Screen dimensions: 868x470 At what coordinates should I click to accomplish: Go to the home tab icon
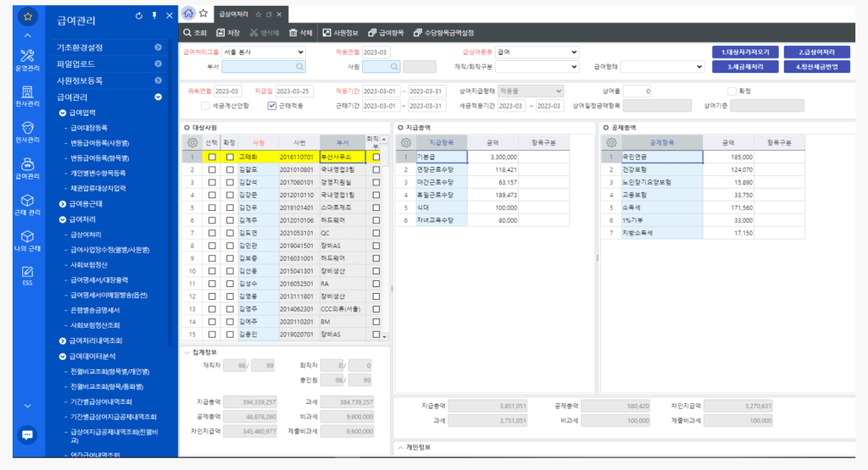[188, 14]
